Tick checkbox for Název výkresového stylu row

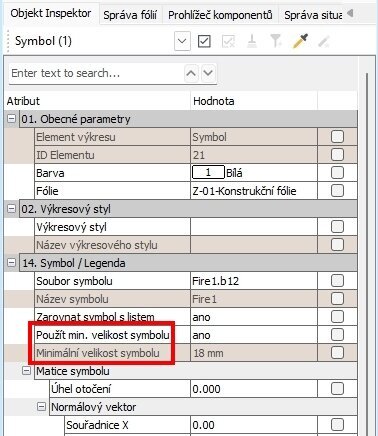tap(337, 245)
